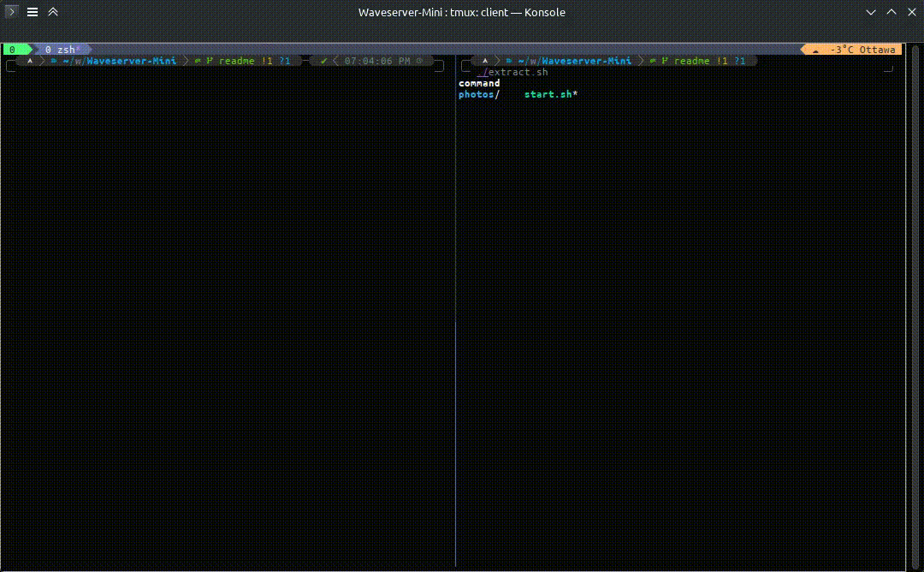The image size is (924, 572).
Task: Click the green checkmark status in left prompt
Action: pyautogui.click(x=323, y=61)
